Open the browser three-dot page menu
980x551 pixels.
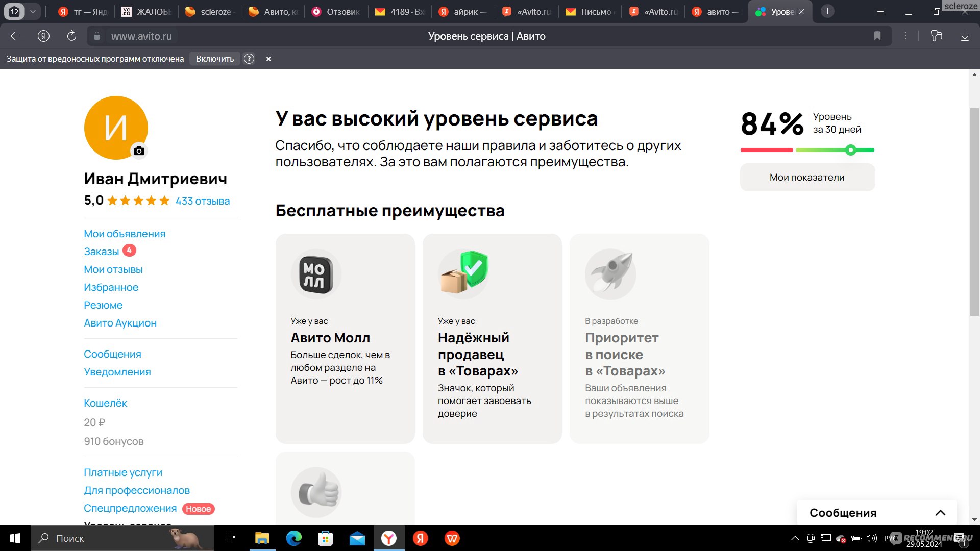pyautogui.click(x=905, y=36)
